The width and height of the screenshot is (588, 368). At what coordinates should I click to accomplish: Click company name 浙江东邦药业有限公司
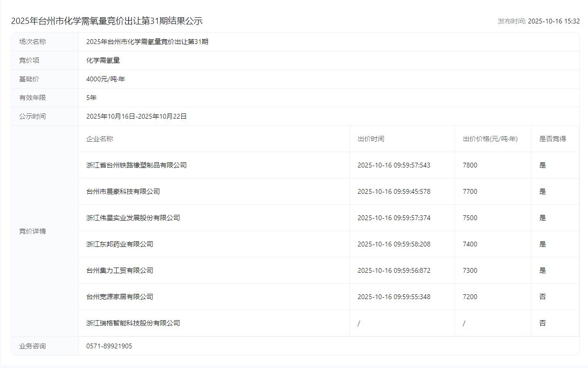point(120,244)
